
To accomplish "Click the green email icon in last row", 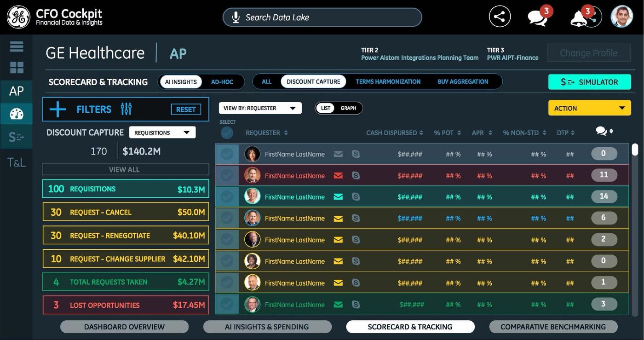I will pyautogui.click(x=338, y=305).
